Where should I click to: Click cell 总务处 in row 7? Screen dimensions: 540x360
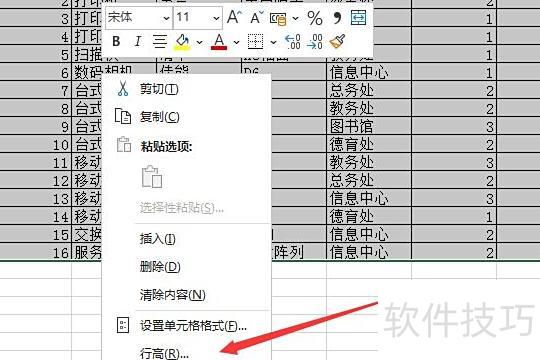[369, 91]
